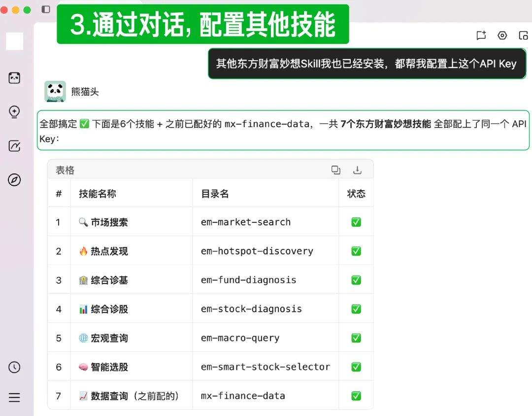Select the 综合诊股 skill name cell
The width and height of the screenshot is (532, 416).
click(132, 309)
